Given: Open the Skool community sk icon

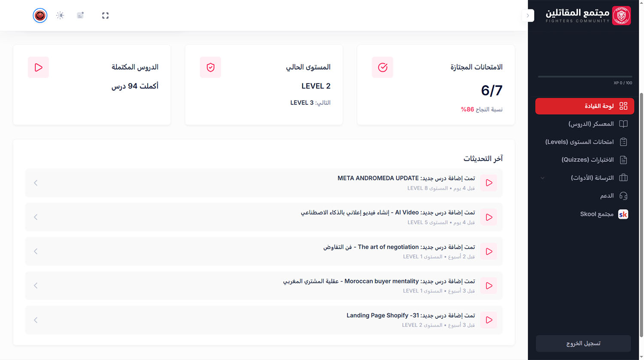Looking at the screenshot, I should (x=623, y=214).
